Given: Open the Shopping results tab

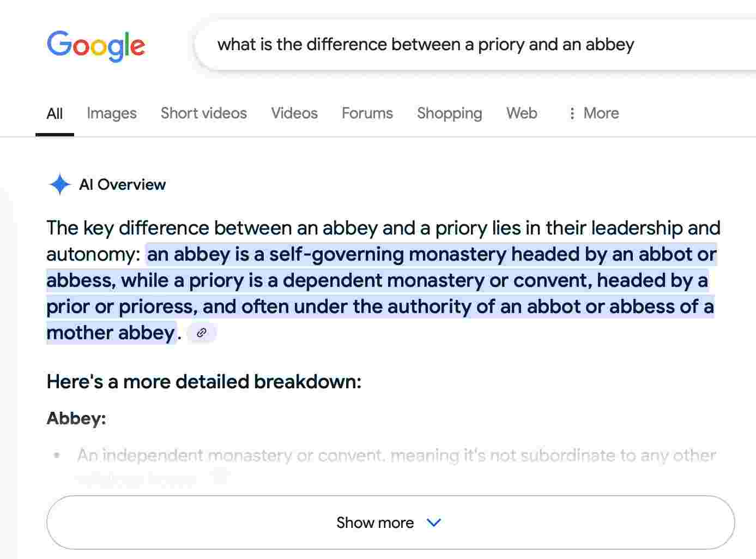Looking at the screenshot, I should [449, 113].
